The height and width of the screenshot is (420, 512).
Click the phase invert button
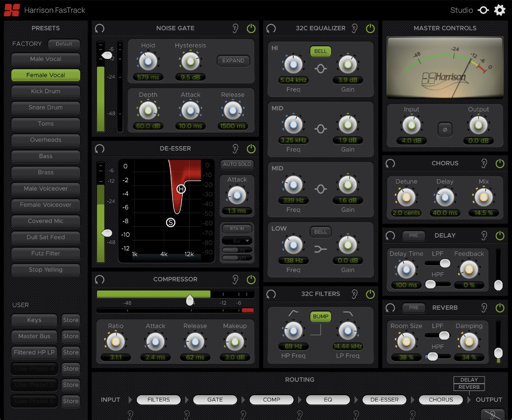445,129
